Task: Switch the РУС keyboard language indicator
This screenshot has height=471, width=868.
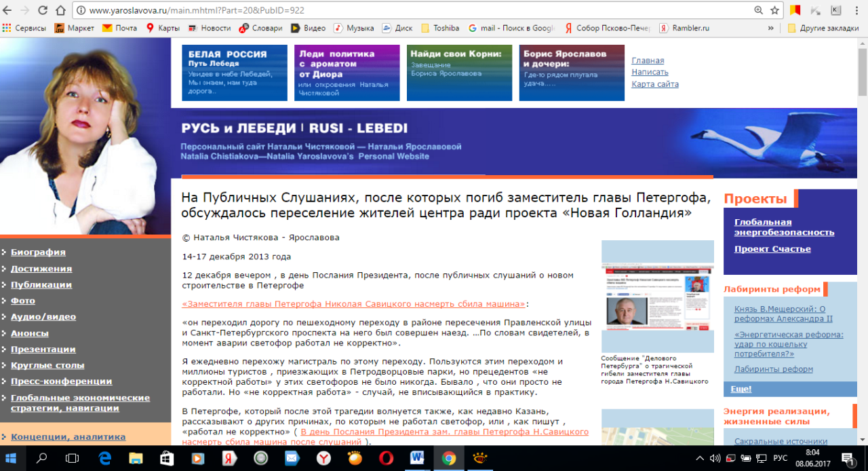Action: pos(780,459)
